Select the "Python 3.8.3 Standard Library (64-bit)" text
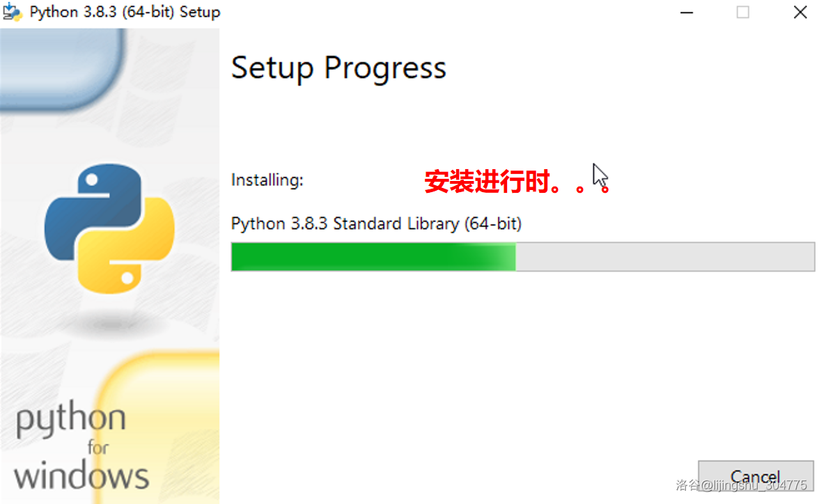The image size is (819, 504). pos(376,223)
